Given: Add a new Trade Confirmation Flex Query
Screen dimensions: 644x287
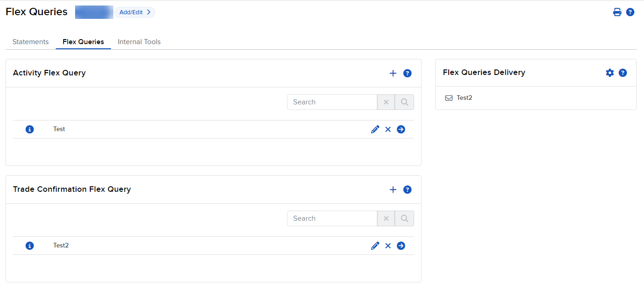Looking at the screenshot, I should 393,189.
